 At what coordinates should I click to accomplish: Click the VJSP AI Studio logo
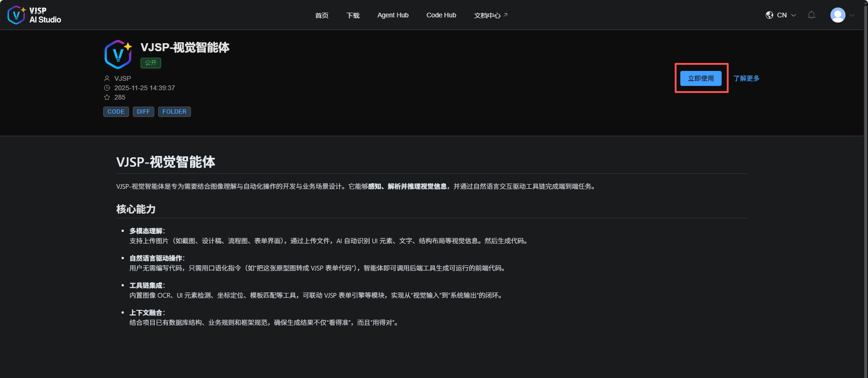pyautogui.click(x=34, y=15)
